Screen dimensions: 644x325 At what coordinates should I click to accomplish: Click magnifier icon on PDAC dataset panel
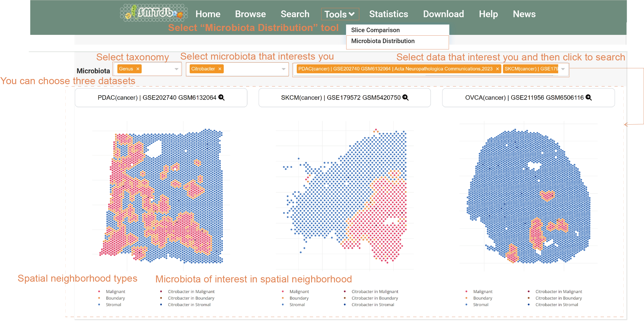(222, 97)
